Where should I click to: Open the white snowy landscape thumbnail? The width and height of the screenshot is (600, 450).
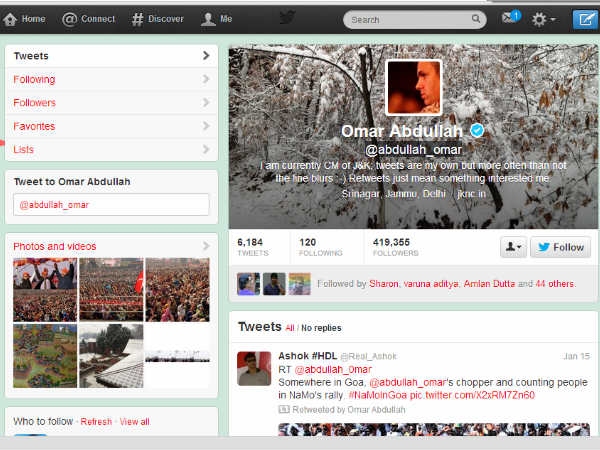pyautogui.click(x=178, y=356)
